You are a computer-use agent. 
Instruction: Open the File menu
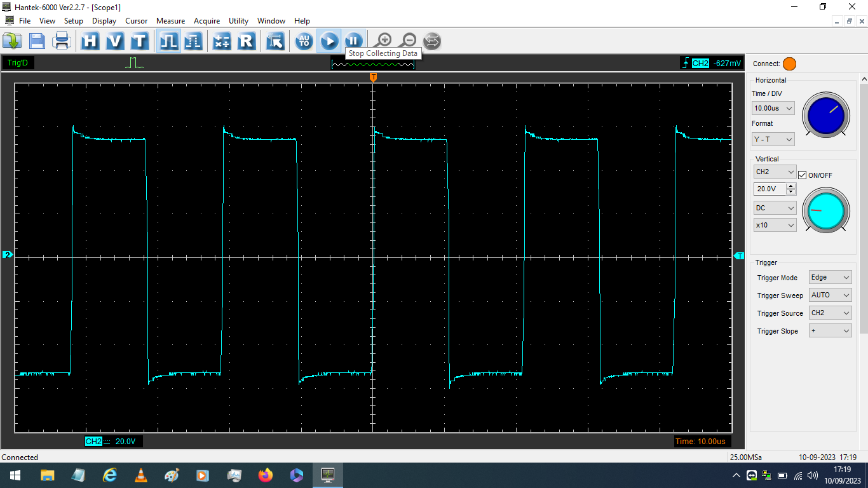25,21
